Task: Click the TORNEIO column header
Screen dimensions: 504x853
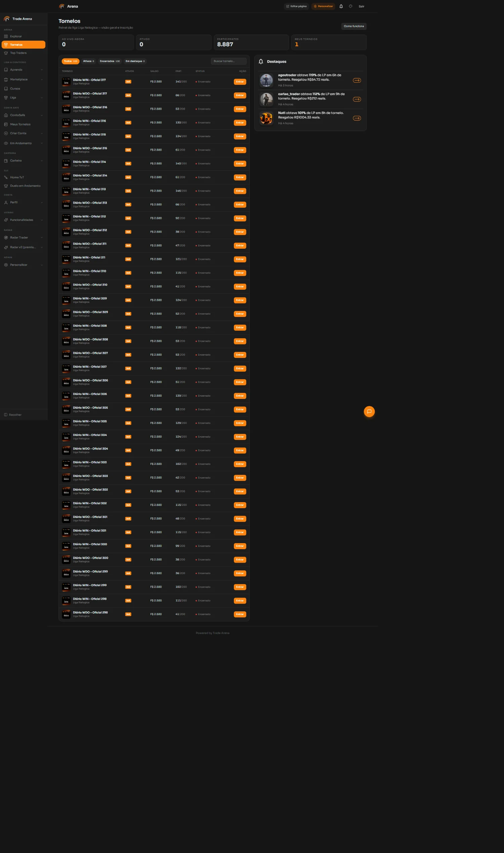Action: coord(67,71)
